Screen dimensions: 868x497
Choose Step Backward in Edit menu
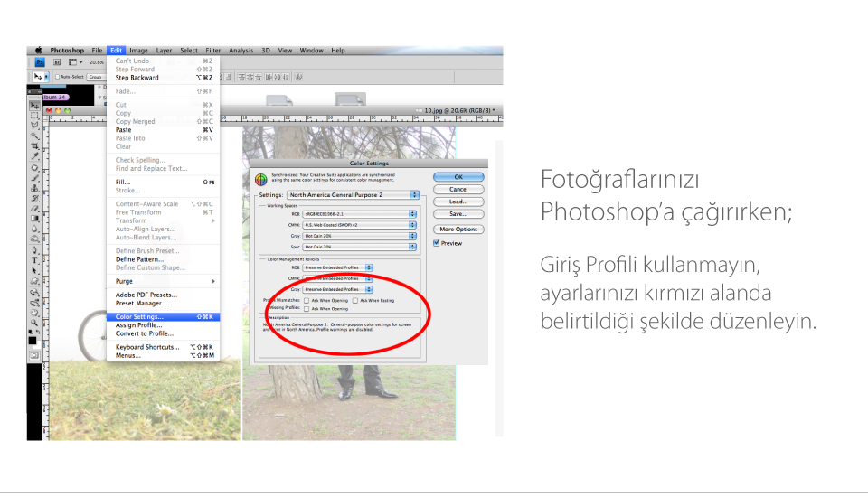click(164, 78)
